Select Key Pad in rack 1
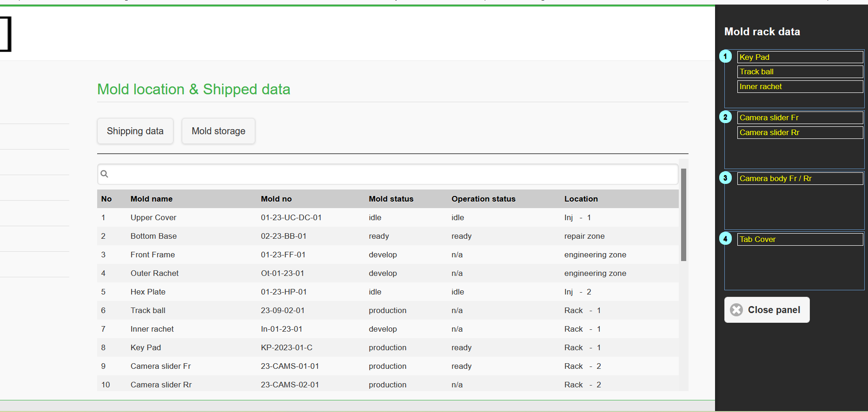This screenshot has height=412, width=868. coord(800,57)
